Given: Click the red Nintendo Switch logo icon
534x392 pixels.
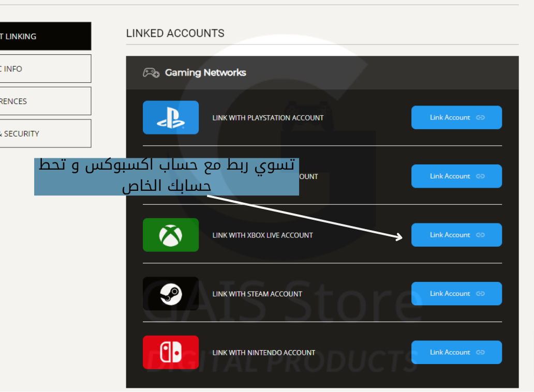Looking at the screenshot, I should pyautogui.click(x=170, y=352).
